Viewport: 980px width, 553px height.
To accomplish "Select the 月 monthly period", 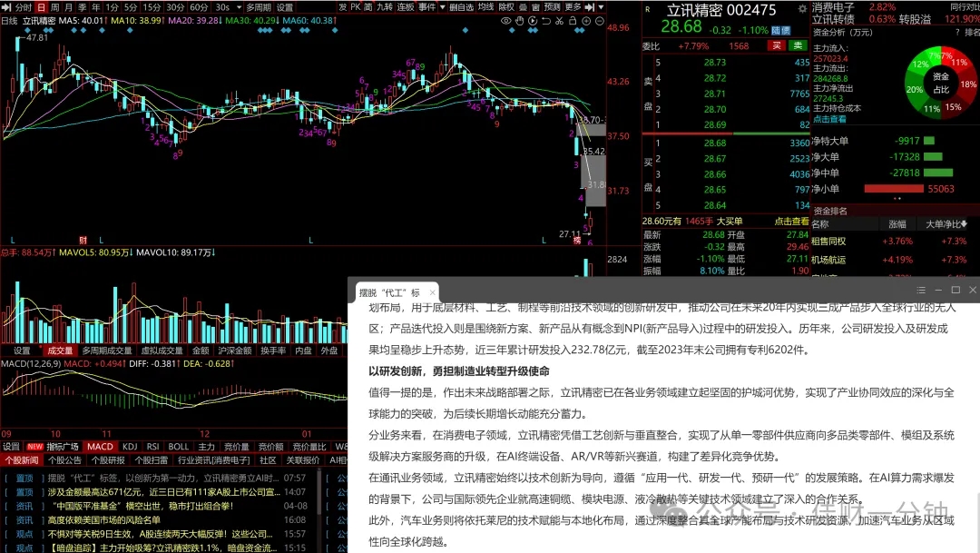I will [69, 7].
